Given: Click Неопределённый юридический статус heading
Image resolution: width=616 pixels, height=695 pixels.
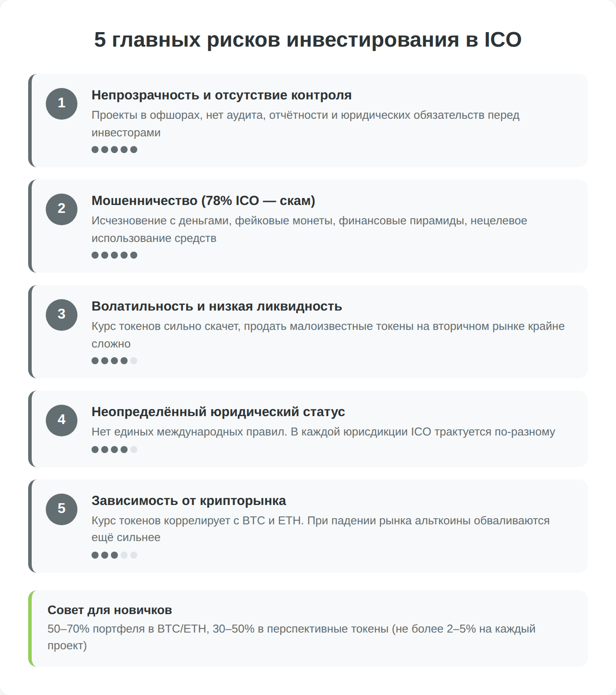Looking at the screenshot, I should [218, 412].
